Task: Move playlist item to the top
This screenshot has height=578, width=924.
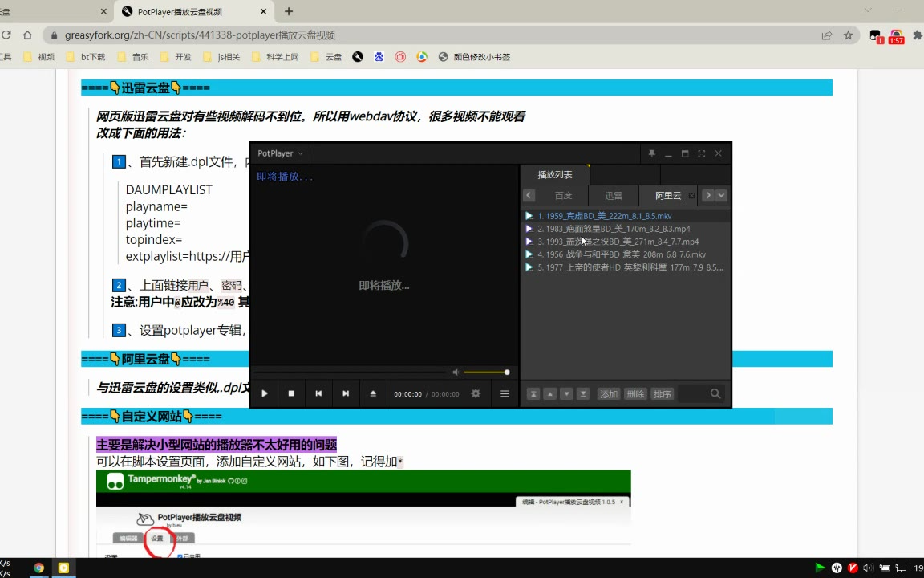Action: (533, 394)
